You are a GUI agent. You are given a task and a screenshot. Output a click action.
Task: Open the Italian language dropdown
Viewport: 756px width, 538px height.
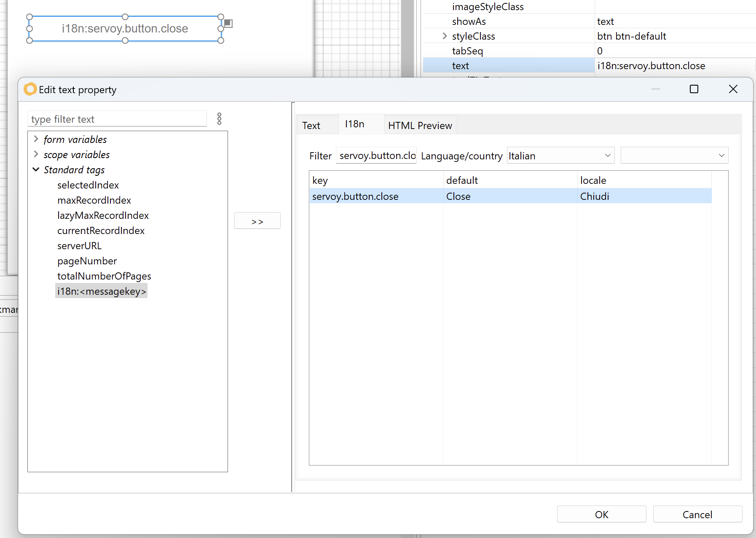pos(560,156)
